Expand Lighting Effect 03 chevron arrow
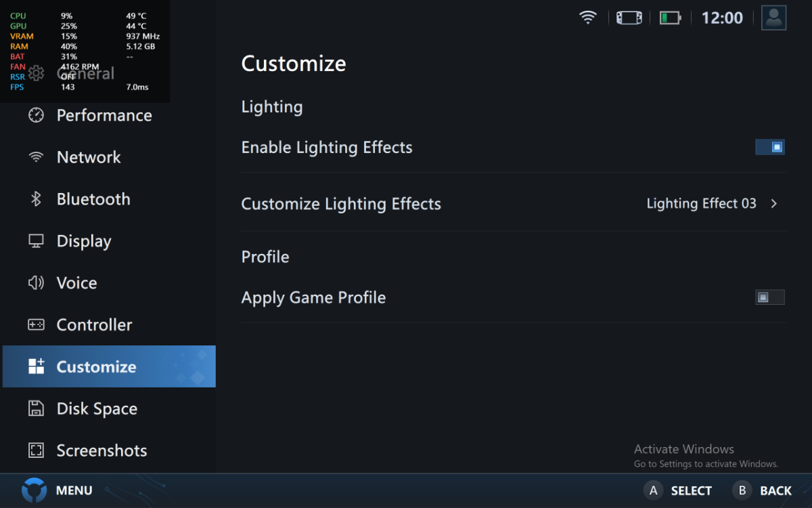Image resolution: width=812 pixels, height=508 pixels. click(x=774, y=204)
